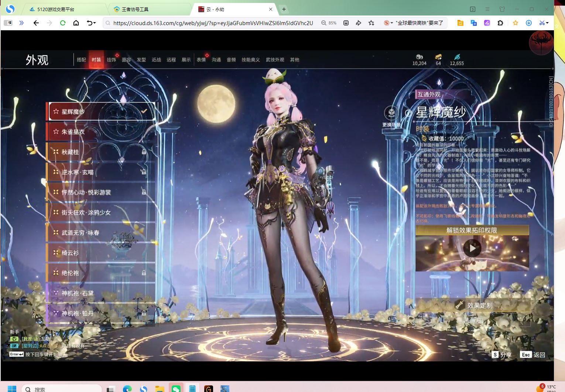
Task: Go to the browser home page
Action: pos(76,23)
